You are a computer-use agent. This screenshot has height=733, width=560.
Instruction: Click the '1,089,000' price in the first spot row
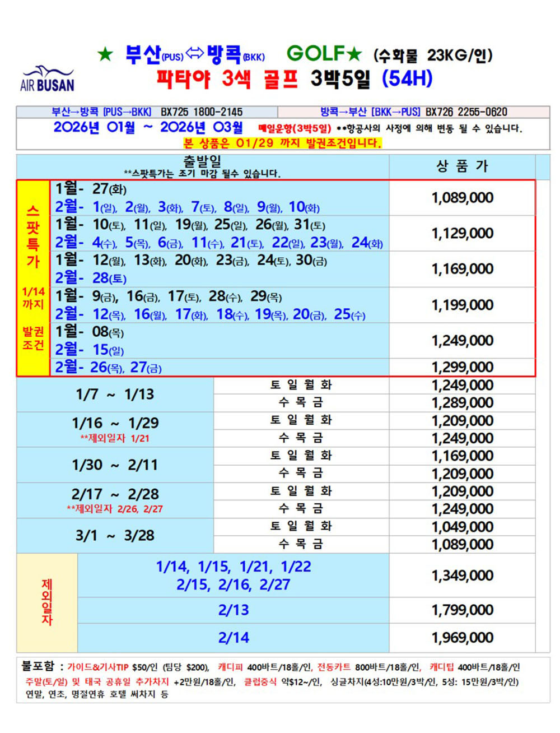tap(463, 198)
